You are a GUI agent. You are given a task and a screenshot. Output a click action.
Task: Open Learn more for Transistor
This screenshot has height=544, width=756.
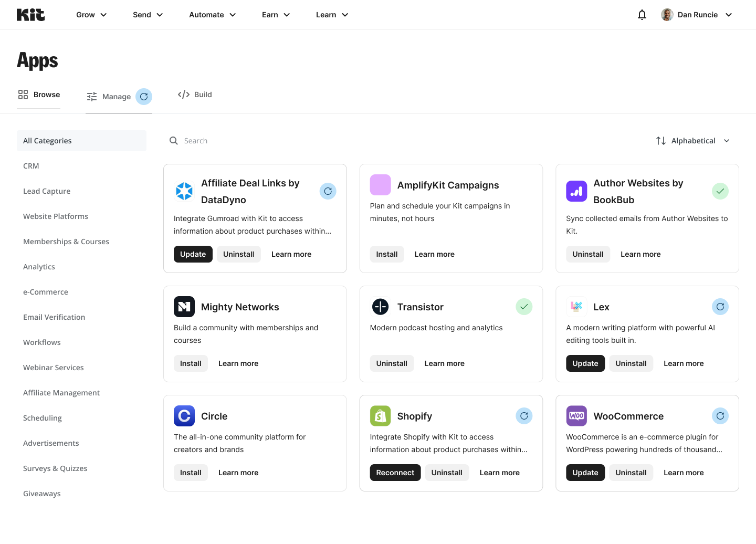pos(445,363)
